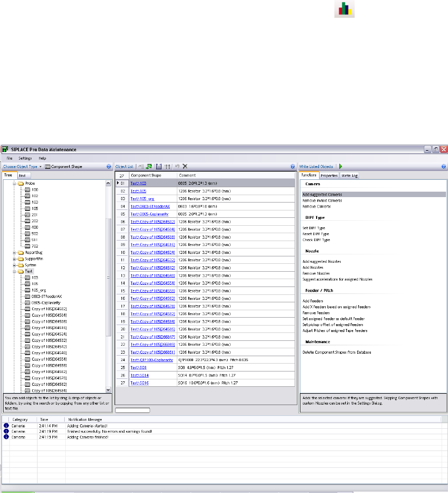Select tree item 502 under Probe

click(35, 234)
